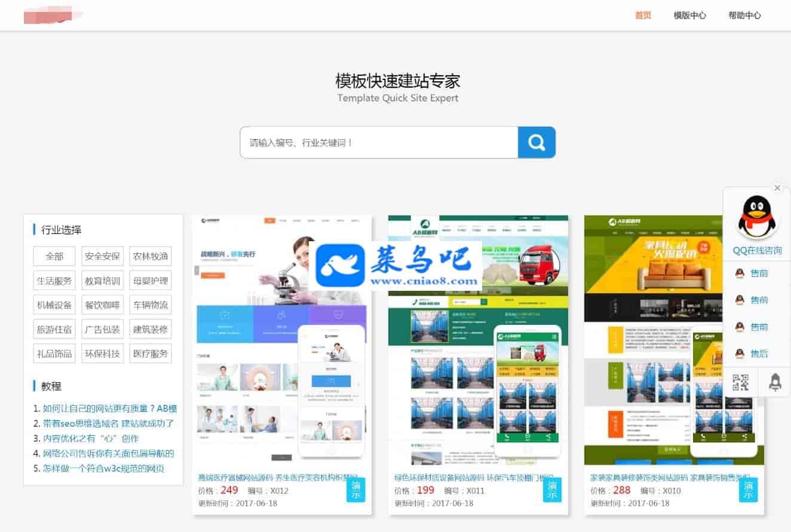Filter by 车辆物流 category

click(151, 305)
